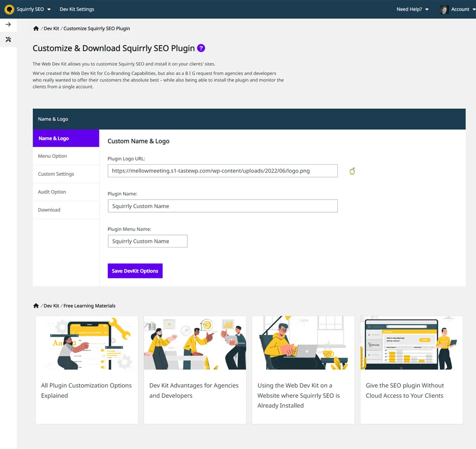Image resolution: width=476 pixels, height=449 pixels.
Task: Click the man with laptop illustration
Action: click(x=303, y=342)
